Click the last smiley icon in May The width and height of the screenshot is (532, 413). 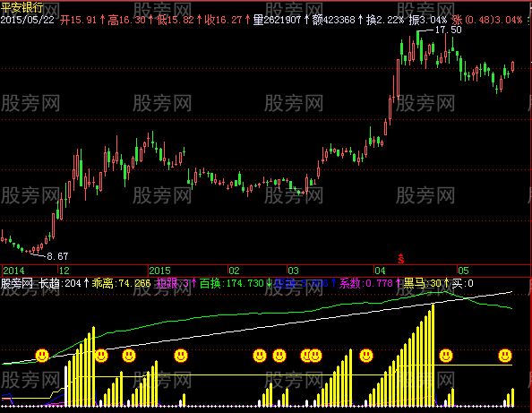[505, 356]
